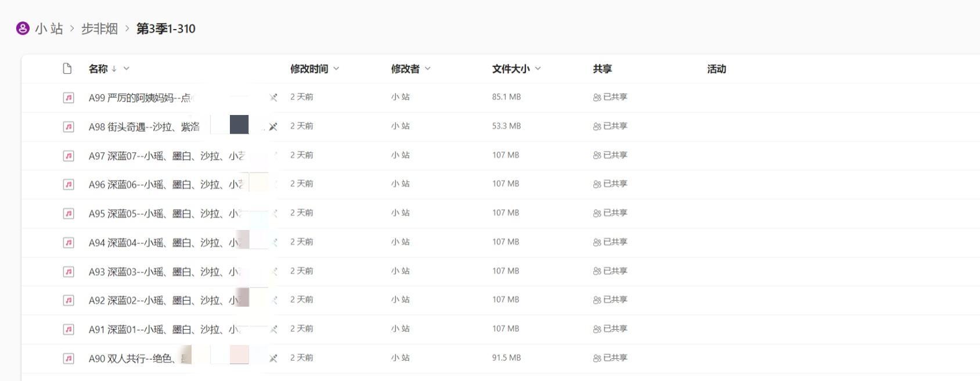Click the pin icon on the A98 row
980x381 pixels.
[273, 127]
